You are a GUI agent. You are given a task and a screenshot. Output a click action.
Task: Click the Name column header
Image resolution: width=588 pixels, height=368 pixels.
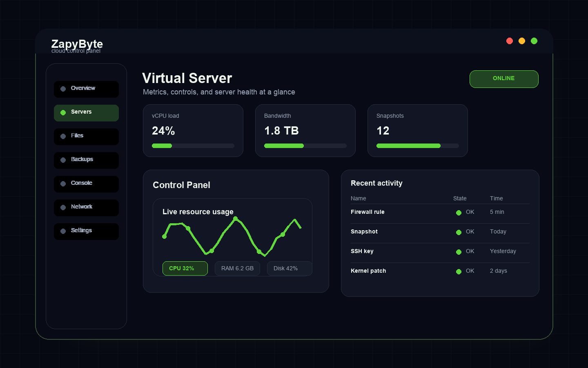[359, 198]
